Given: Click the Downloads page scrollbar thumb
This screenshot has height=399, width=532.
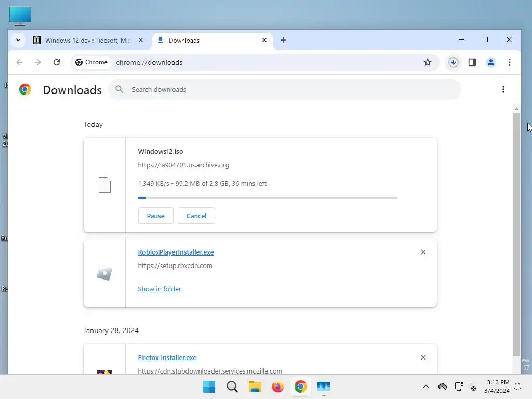Looking at the screenshot, I should 516,234.
